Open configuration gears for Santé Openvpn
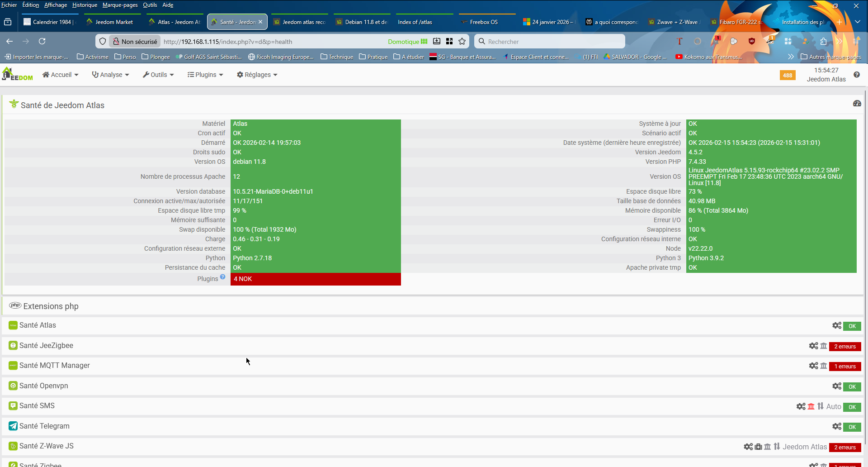The width and height of the screenshot is (868, 467). coord(837,386)
